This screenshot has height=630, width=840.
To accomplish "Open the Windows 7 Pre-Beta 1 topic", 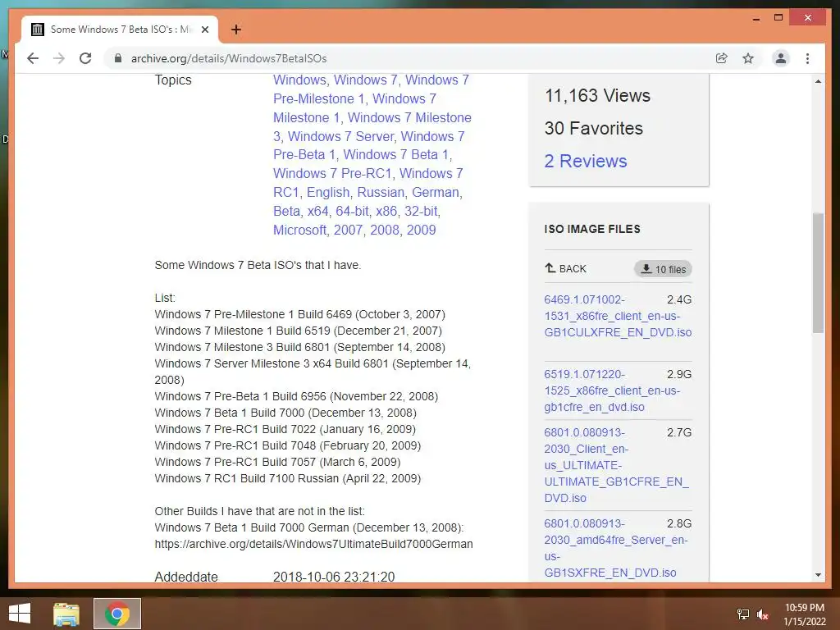I will coord(368,146).
